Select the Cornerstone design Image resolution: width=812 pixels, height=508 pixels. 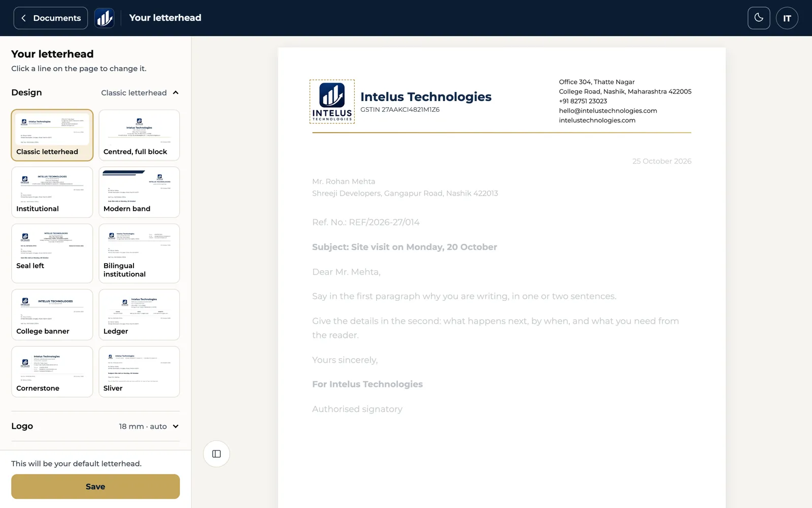point(52,371)
